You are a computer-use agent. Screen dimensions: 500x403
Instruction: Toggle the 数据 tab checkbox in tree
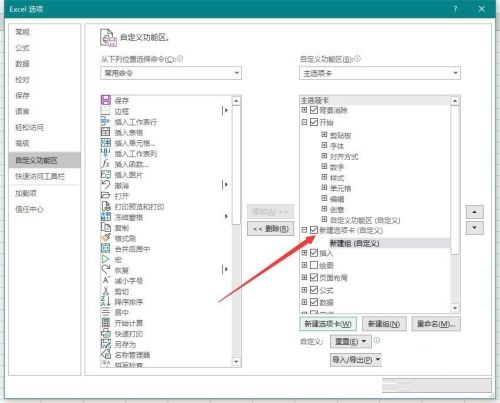click(x=314, y=302)
